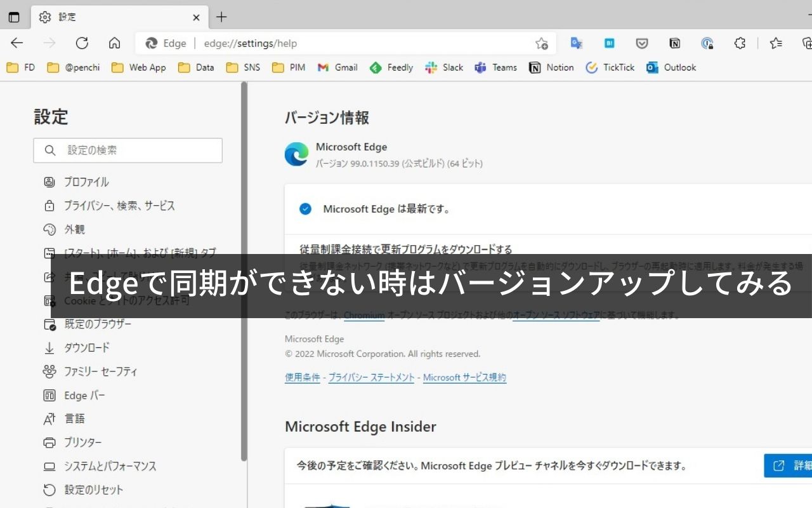The height and width of the screenshot is (508, 812).
Task: Expand the @penchi favorites folder
Action: 74,67
